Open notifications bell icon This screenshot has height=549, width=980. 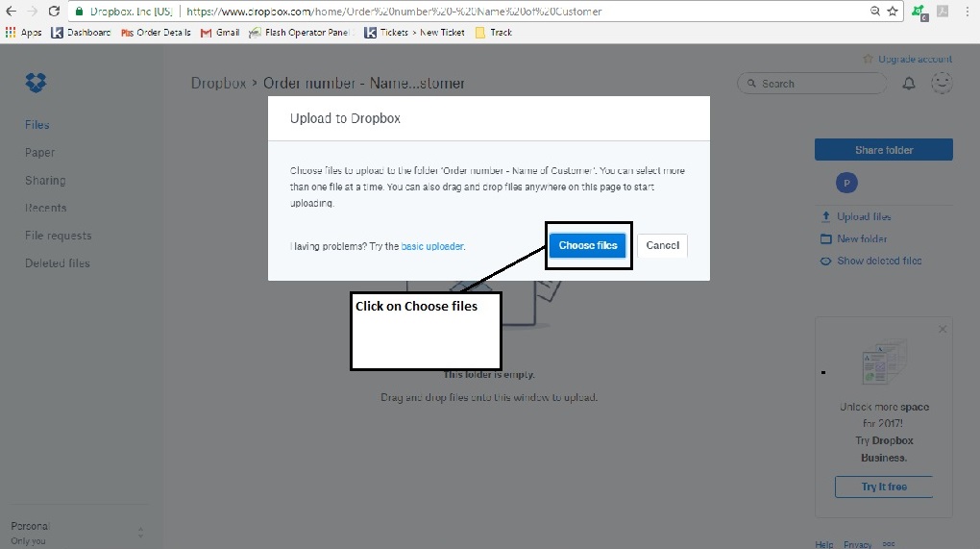point(909,83)
